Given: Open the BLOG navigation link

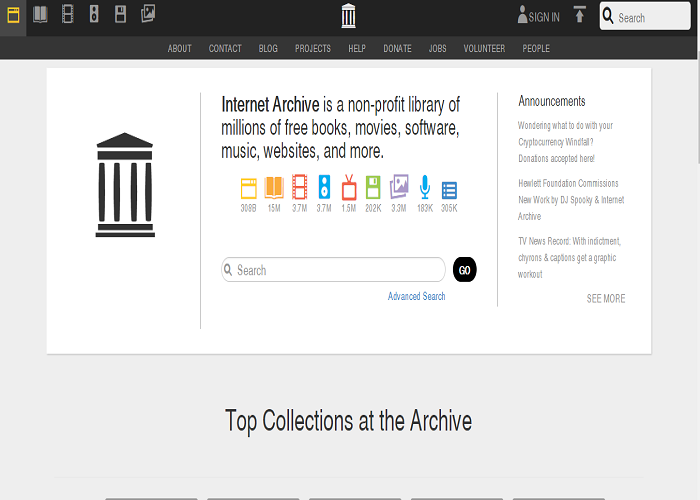Looking at the screenshot, I should point(268,49).
